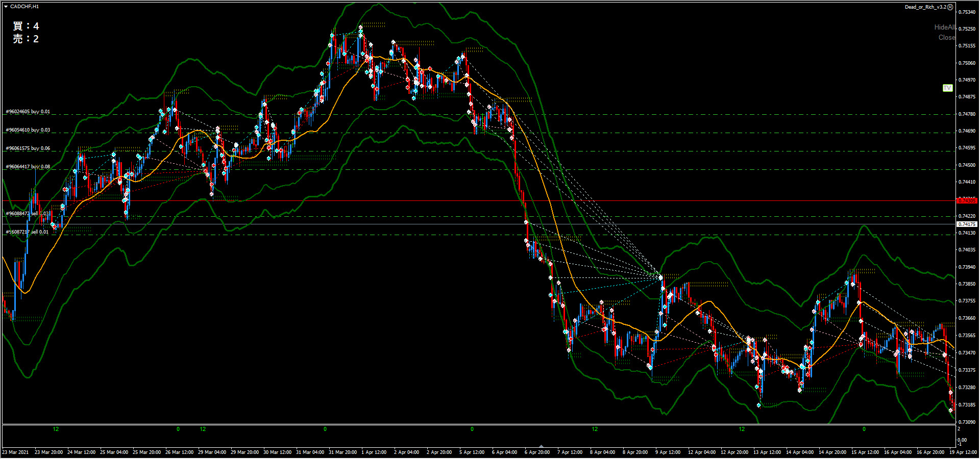Click the 0.75060 price scale label
The width and height of the screenshot is (980, 459).
pos(967,63)
